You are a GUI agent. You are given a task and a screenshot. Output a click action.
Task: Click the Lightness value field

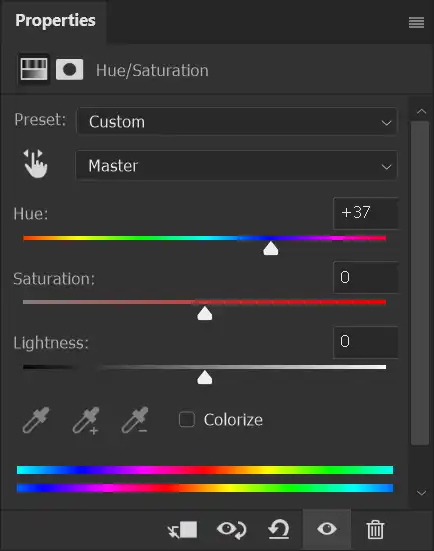pyautogui.click(x=365, y=342)
